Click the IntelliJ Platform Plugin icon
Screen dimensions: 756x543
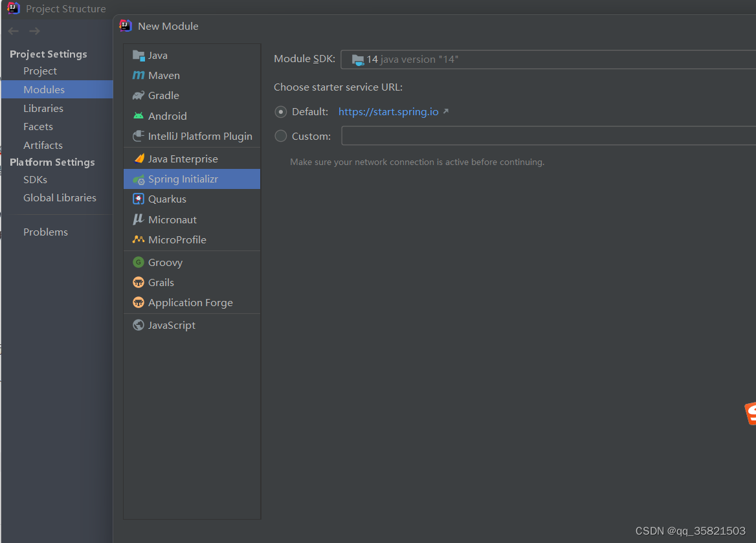[139, 136]
